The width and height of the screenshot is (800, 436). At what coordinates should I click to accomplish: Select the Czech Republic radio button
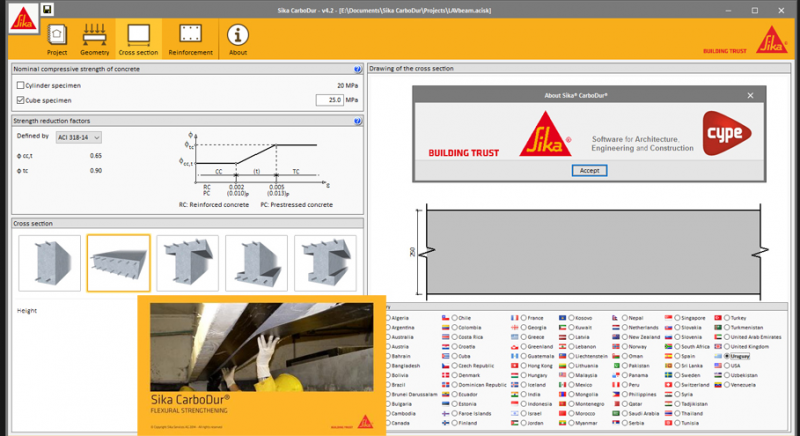[x=454, y=366]
